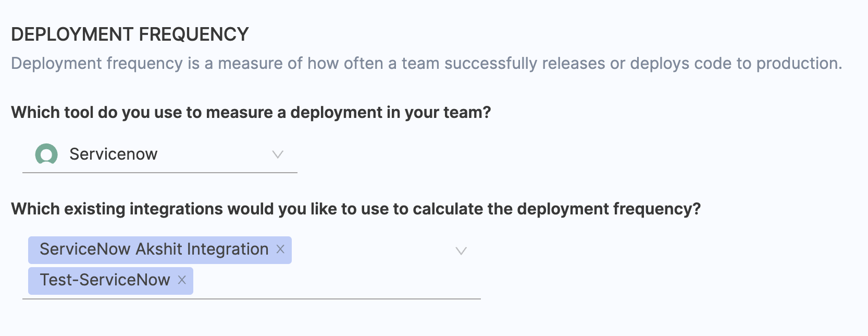Select the Test-ServiceNow tag label
868x336 pixels.
coord(105,280)
